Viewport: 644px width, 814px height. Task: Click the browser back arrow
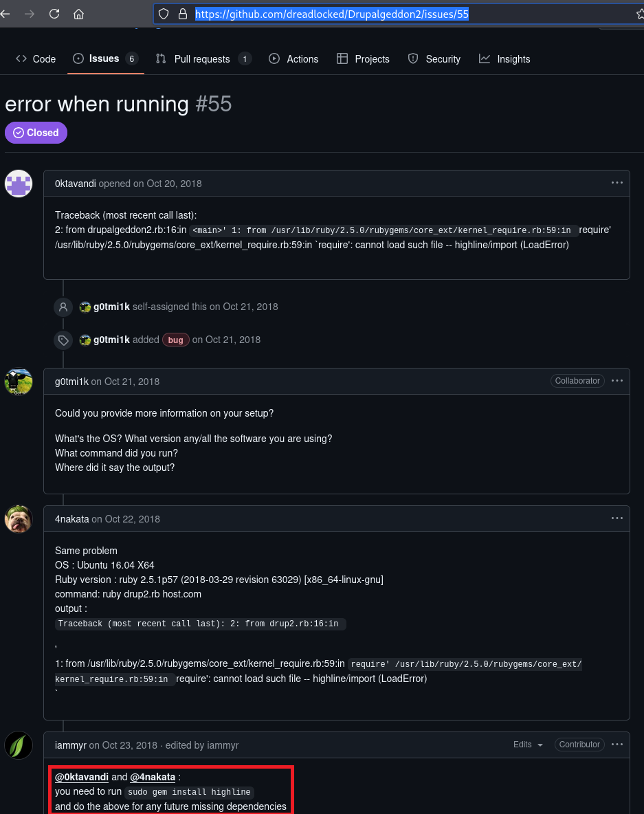click(x=5, y=14)
